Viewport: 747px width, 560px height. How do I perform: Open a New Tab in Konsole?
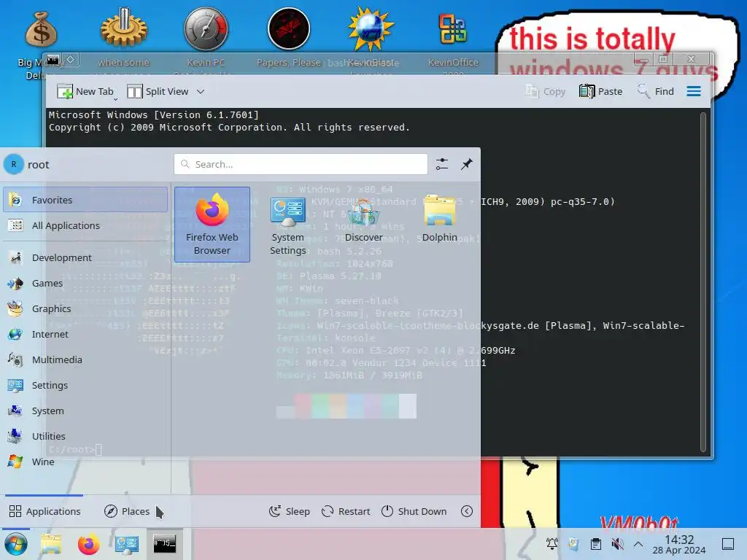point(85,91)
